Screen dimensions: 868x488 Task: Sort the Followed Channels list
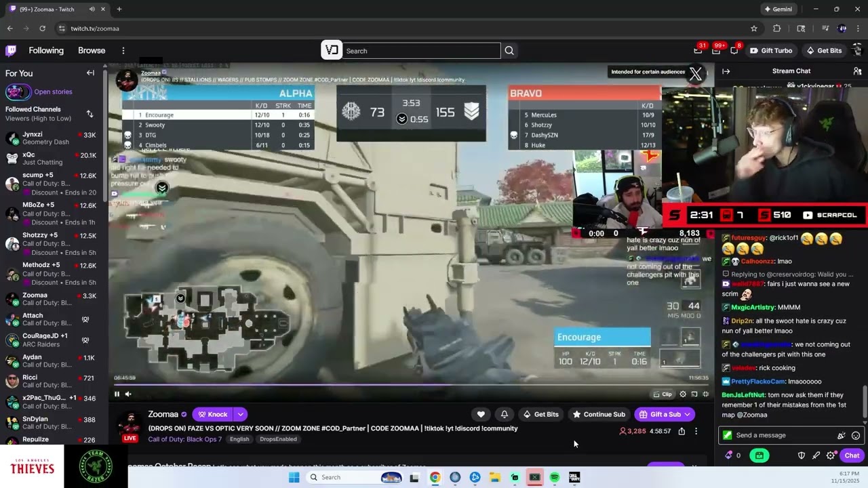[90, 114]
